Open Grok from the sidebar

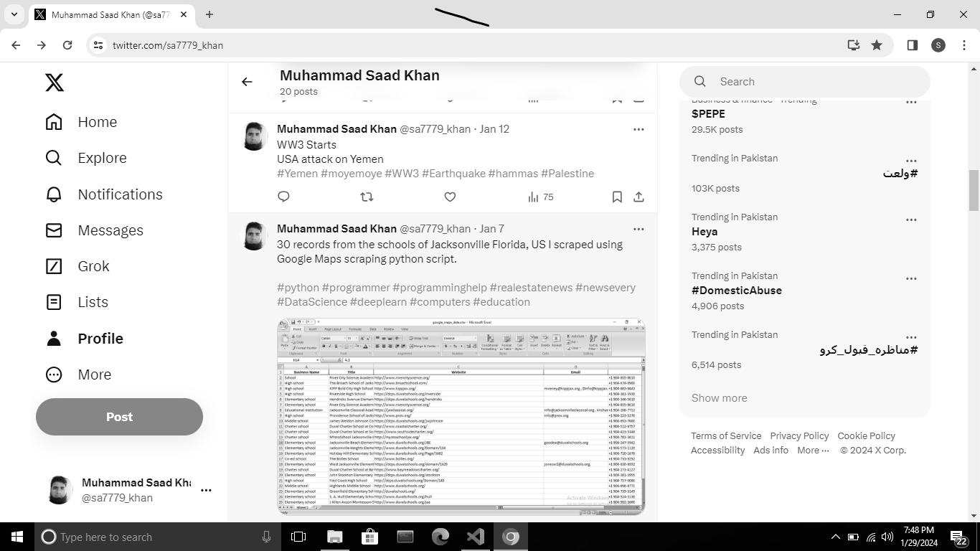(77, 266)
